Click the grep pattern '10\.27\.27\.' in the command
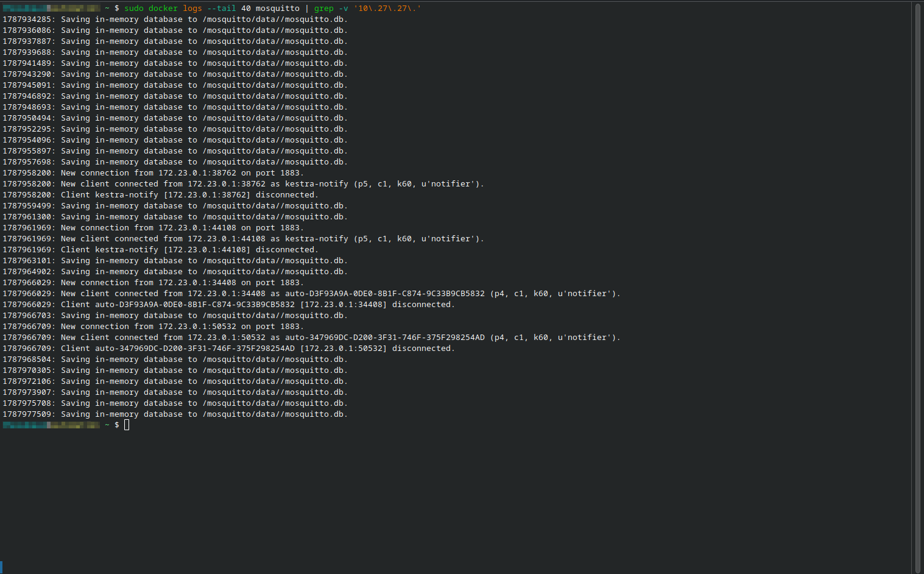Viewport: 924px width, 574px height. tap(387, 9)
